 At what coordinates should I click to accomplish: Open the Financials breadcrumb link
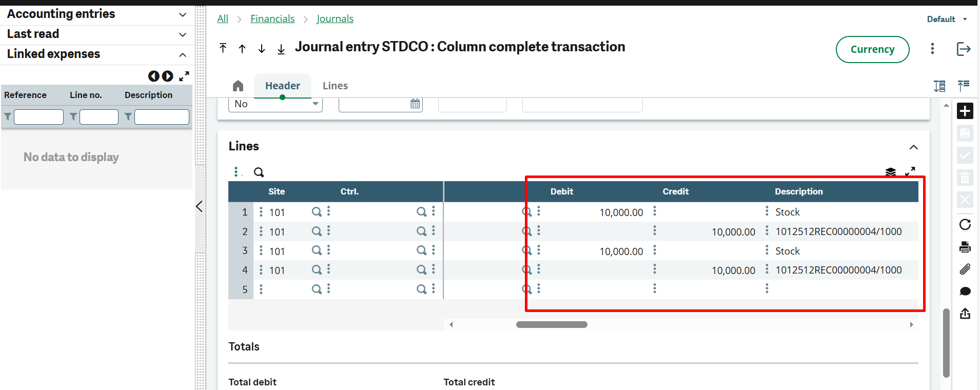(x=272, y=19)
